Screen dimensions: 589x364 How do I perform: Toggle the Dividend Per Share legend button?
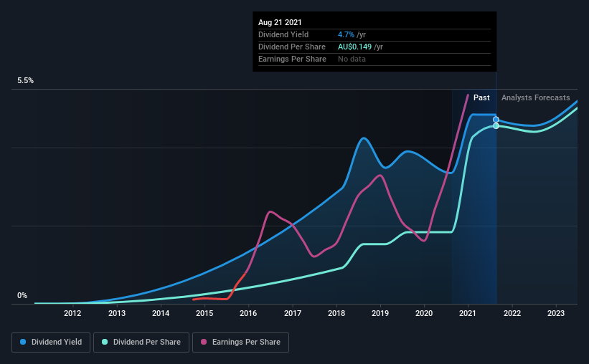tap(141, 343)
